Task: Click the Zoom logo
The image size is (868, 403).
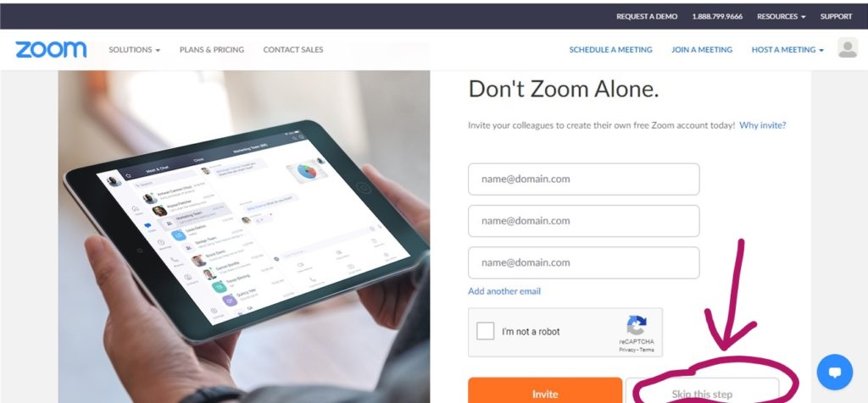Action: [x=51, y=49]
